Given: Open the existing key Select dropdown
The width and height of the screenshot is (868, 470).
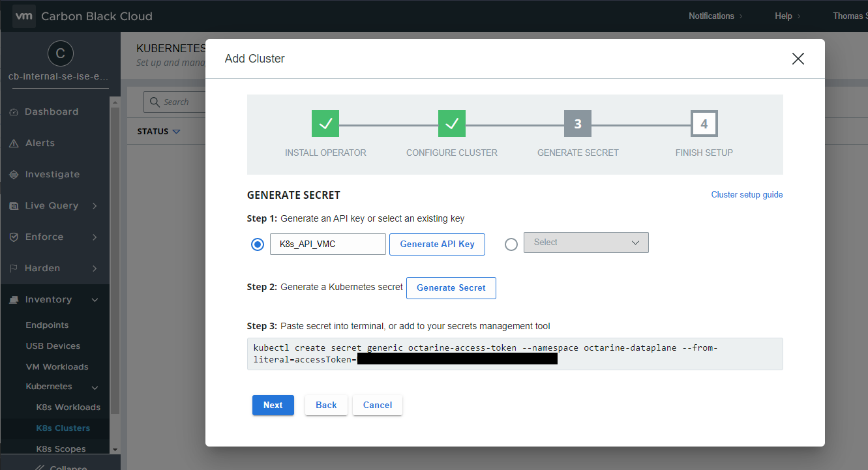Looking at the screenshot, I should pos(586,242).
